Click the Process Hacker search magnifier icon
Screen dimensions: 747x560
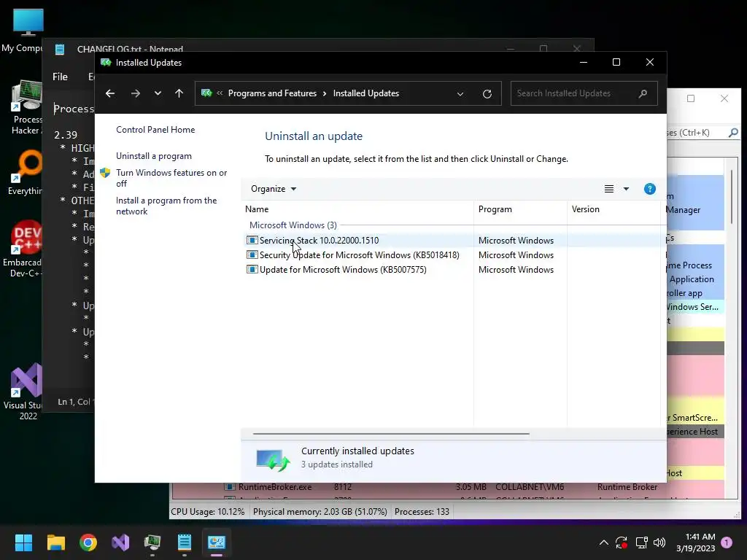tap(733, 133)
